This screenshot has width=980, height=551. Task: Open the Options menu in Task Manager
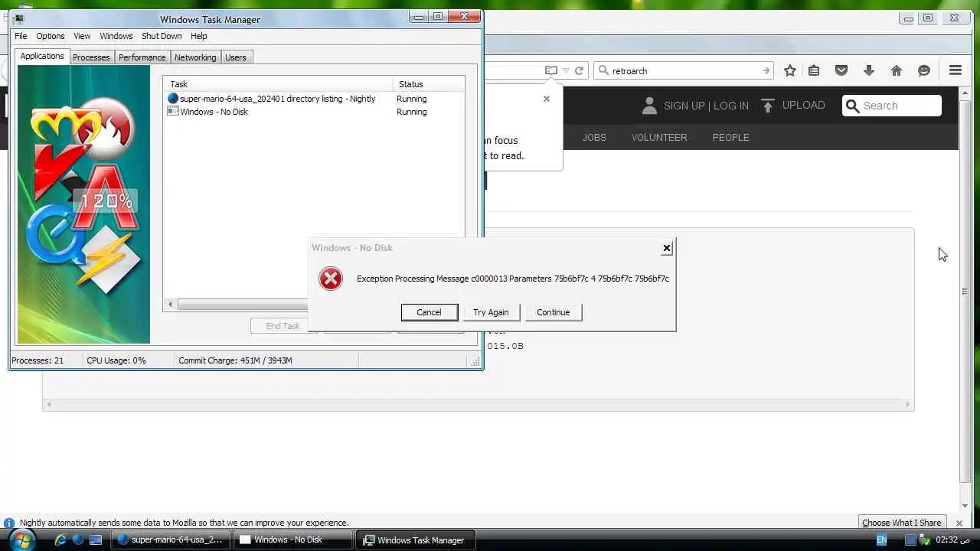coord(51,36)
